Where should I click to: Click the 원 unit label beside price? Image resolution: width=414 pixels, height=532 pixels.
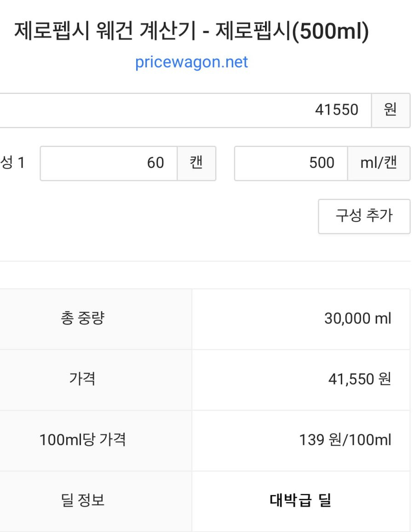tap(390, 110)
